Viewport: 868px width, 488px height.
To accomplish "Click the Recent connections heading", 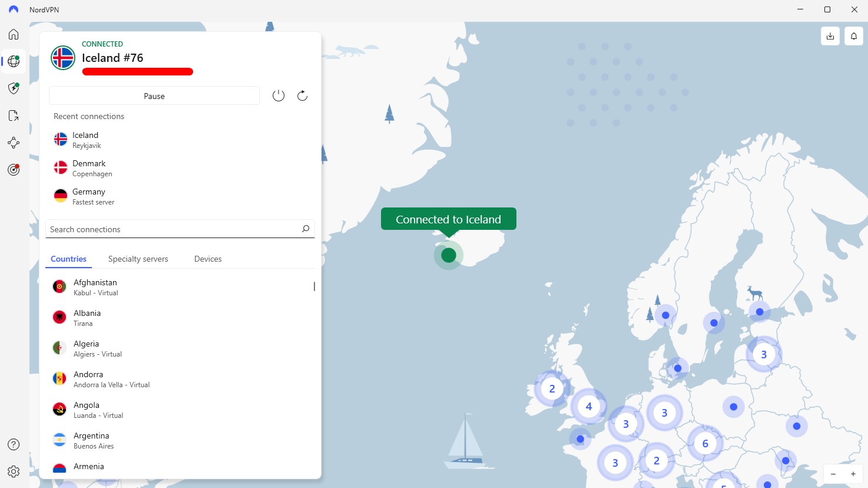I will 89,116.
